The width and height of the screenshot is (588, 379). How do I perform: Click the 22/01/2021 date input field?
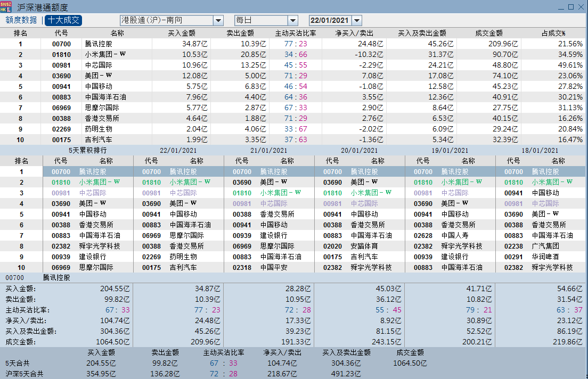[330, 20]
